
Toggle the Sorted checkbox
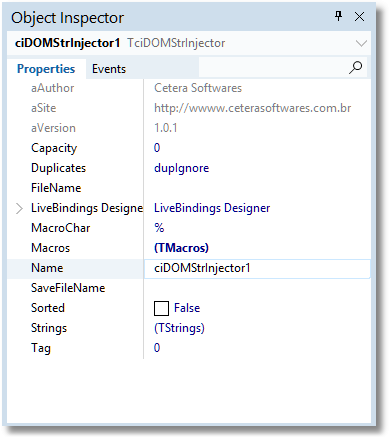tap(161, 308)
